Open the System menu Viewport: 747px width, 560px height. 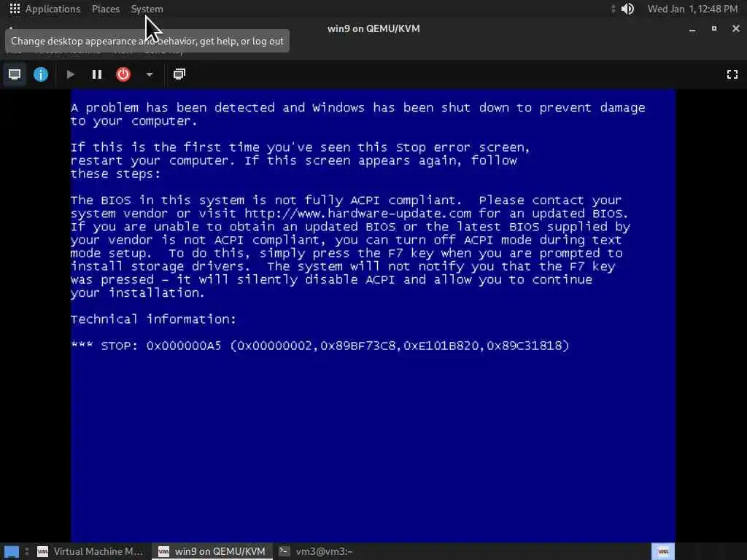tap(147, 9)
